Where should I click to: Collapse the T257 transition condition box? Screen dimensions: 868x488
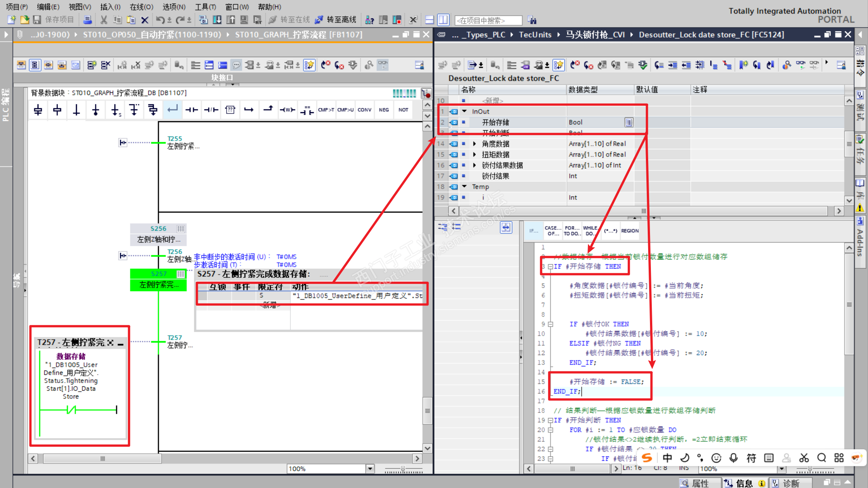click(121, 344)
